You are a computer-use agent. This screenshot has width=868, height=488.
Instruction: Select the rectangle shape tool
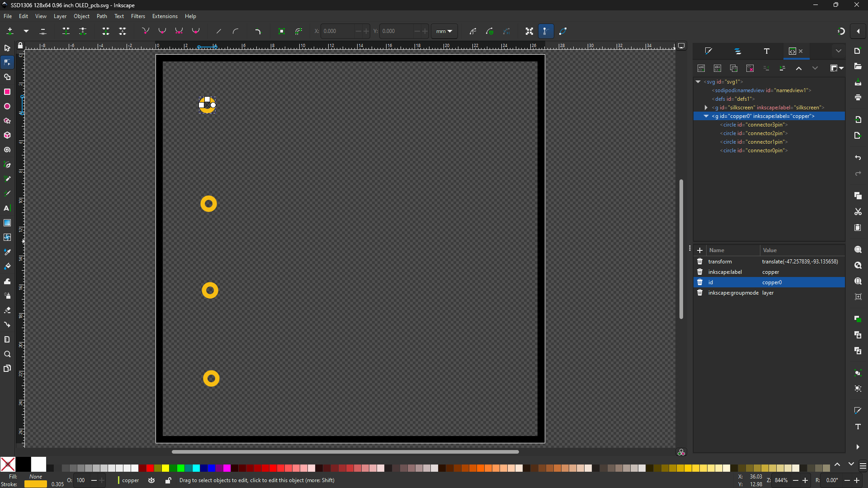point(8,92)
